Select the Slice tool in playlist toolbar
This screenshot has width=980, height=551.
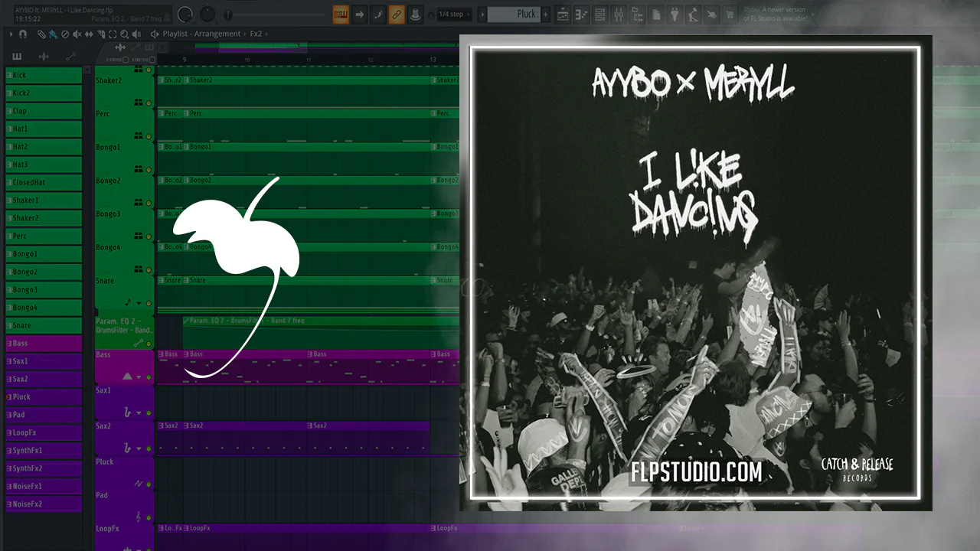(100, 34)
